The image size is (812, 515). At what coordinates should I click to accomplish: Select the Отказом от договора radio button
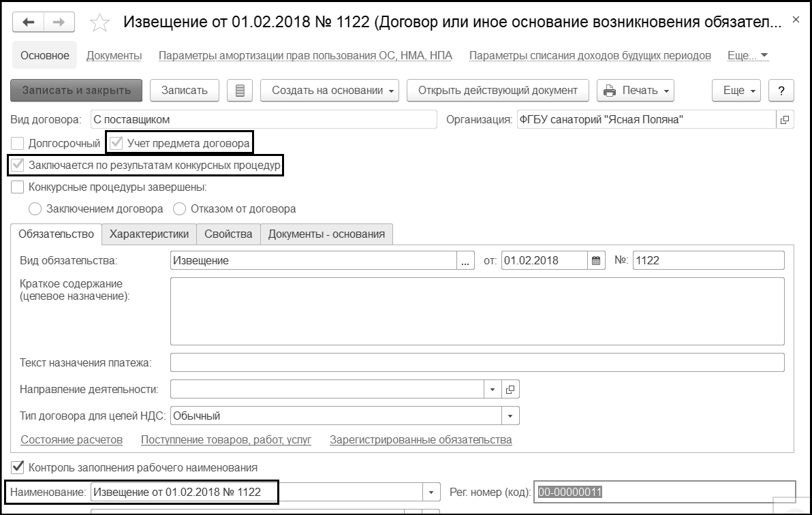(x=179, y=209)
